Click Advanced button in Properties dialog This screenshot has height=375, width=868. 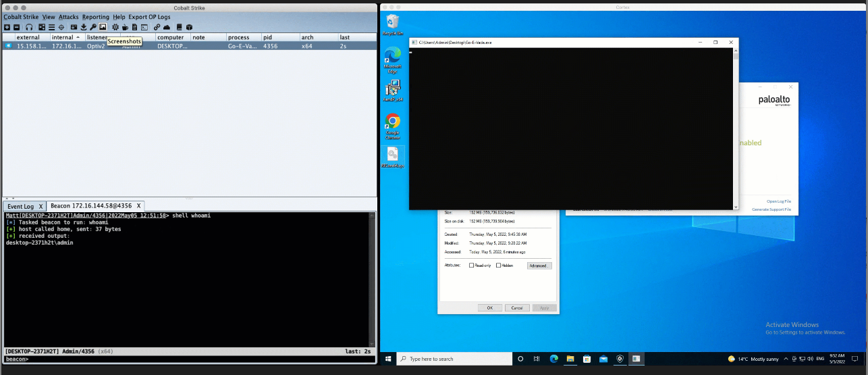coord(539,266)
